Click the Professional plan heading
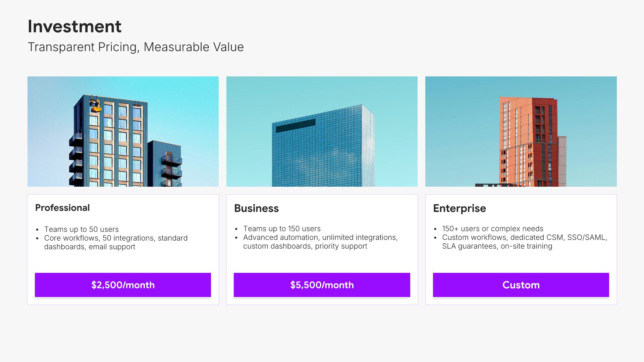644x362 pixels. pyautogui.click(x=62, y=208)
